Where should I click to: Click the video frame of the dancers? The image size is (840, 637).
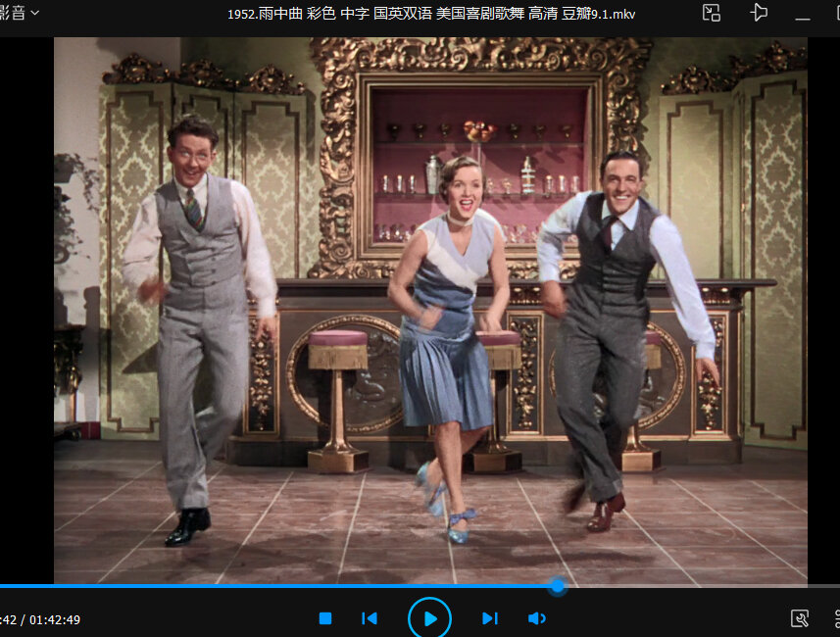430,311
